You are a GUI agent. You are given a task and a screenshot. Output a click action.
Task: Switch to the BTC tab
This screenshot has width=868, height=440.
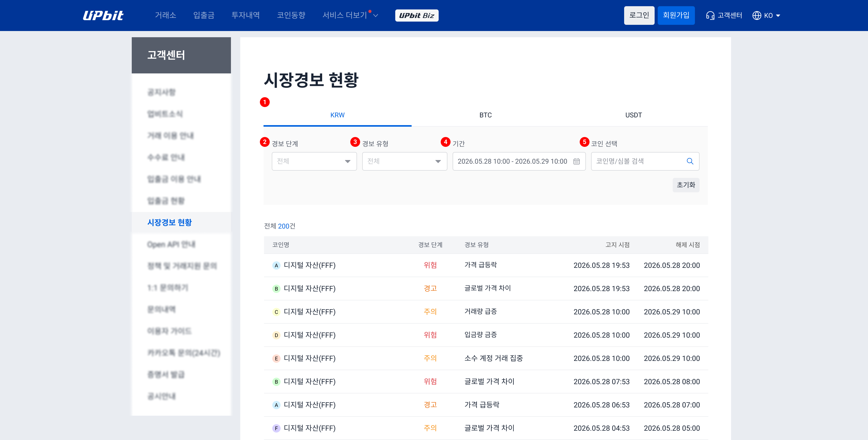pyautogui.click(x=485, y=115)
